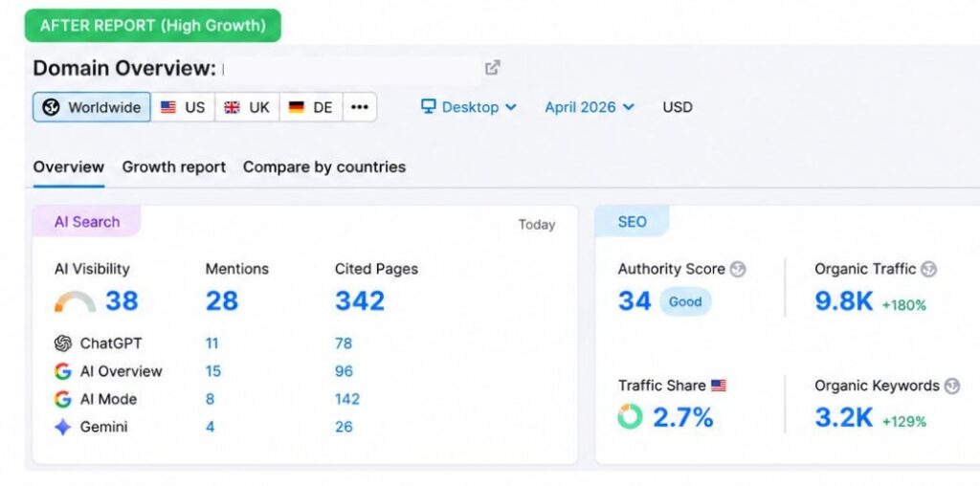Open more countries ellipsis menu
The width and height of the screenshot is (980, 486).
[x=360, y=107]
